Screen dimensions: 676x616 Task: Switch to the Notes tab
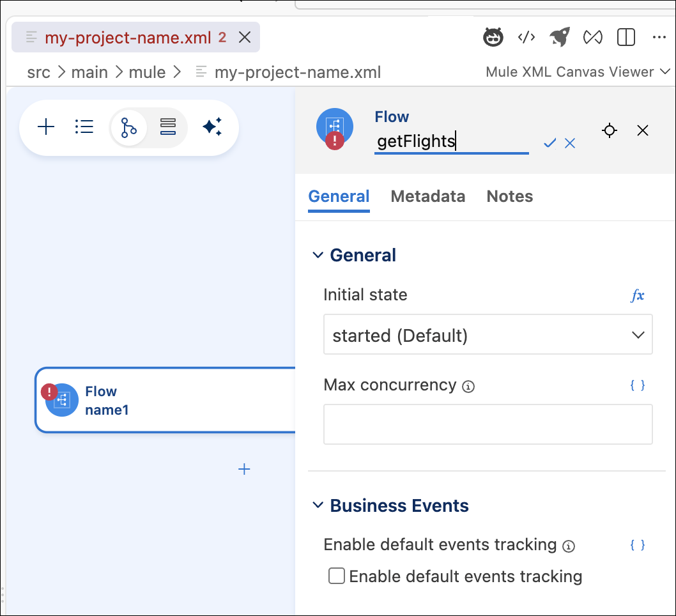pos(510,197)
